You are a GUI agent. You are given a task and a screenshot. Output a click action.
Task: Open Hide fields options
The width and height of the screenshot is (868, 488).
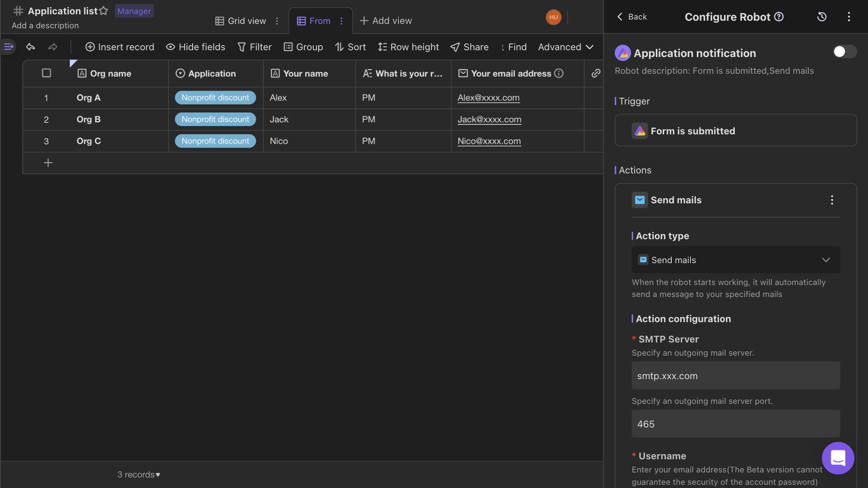195,47
